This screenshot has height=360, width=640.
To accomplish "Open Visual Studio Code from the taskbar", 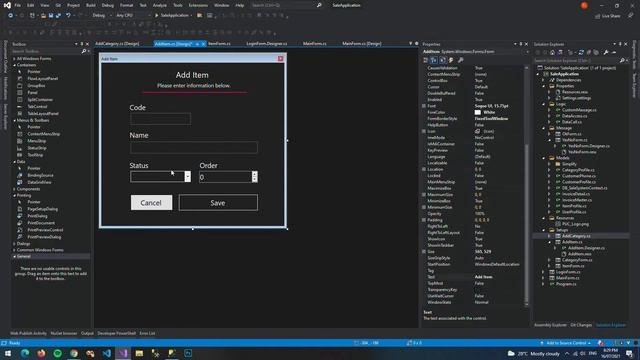I will [x=107, y=353].
